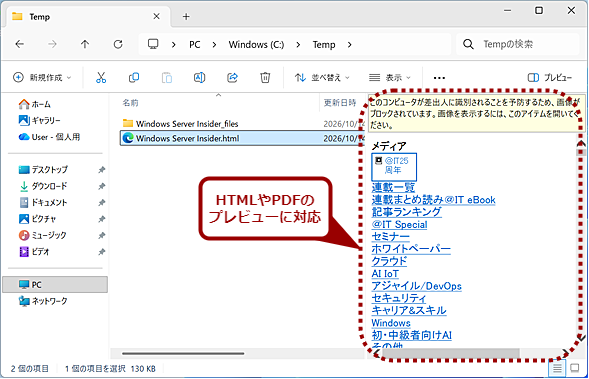Viewport: 589px width, 379px height.
Task: Click the PC monitor icon in address bar
Action: [x=153, y=44]
